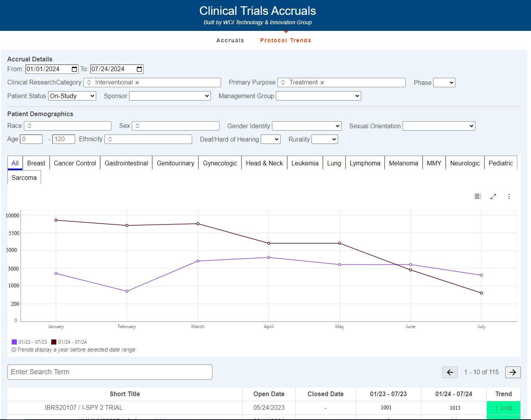The height and width of the screenshot is (420, 531).
Task: Select the Protocol Trends page tab
Action: 286,40
